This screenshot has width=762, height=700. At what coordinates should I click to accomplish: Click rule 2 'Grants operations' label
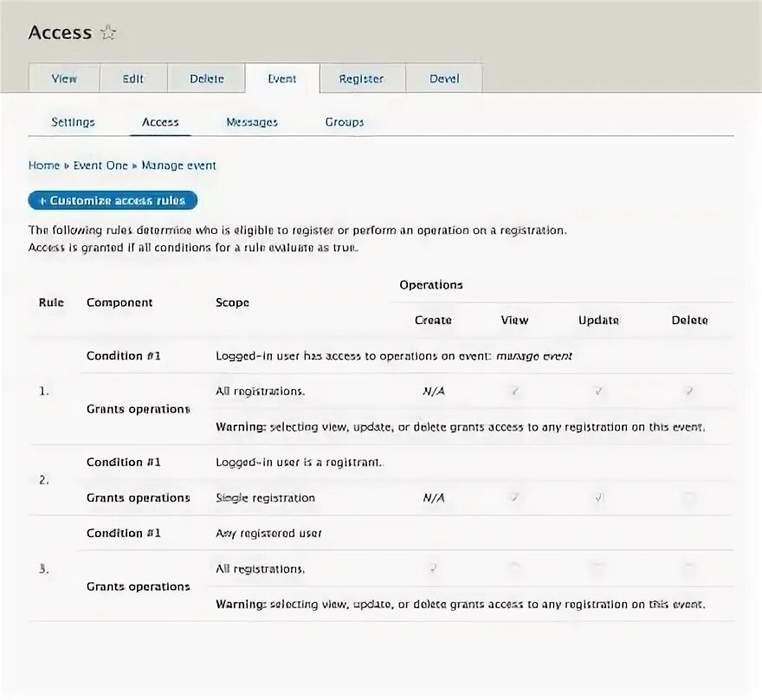[138, 498]
